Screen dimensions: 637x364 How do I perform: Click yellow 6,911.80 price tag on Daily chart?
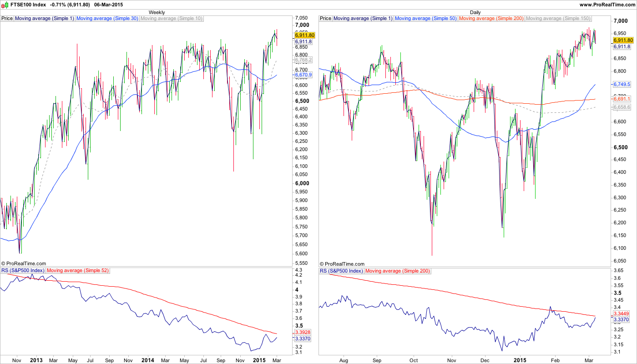[x=623, y=40]
